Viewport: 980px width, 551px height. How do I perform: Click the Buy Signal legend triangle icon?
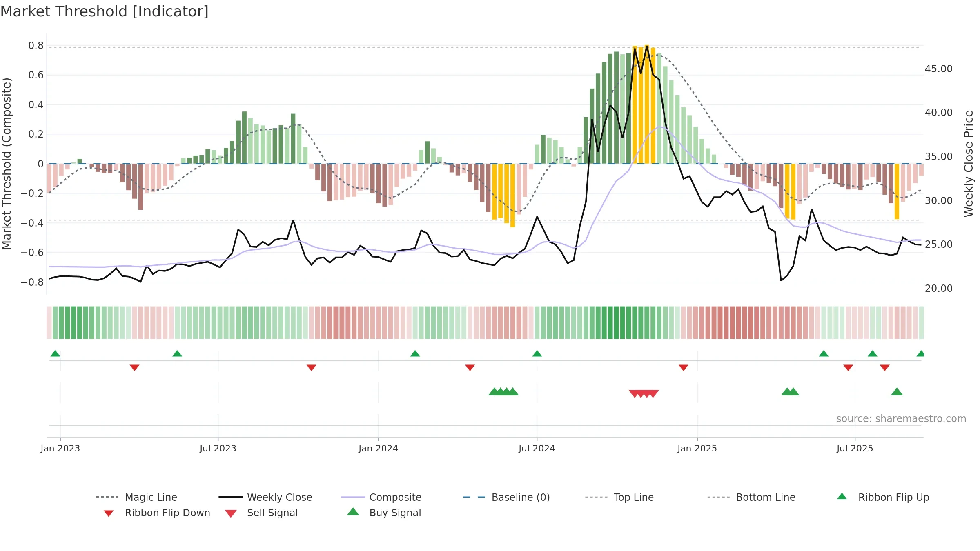[353, 511]
